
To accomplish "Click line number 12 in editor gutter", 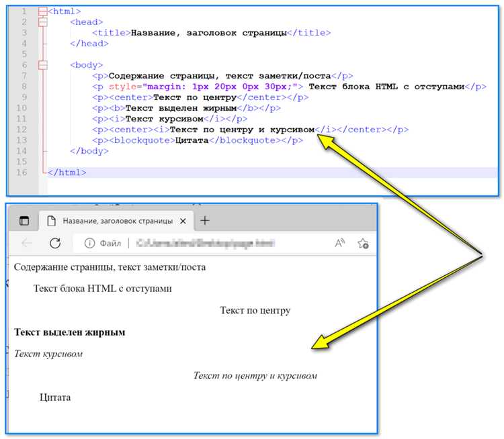I will pyautogui.click(x=22, y=130).
